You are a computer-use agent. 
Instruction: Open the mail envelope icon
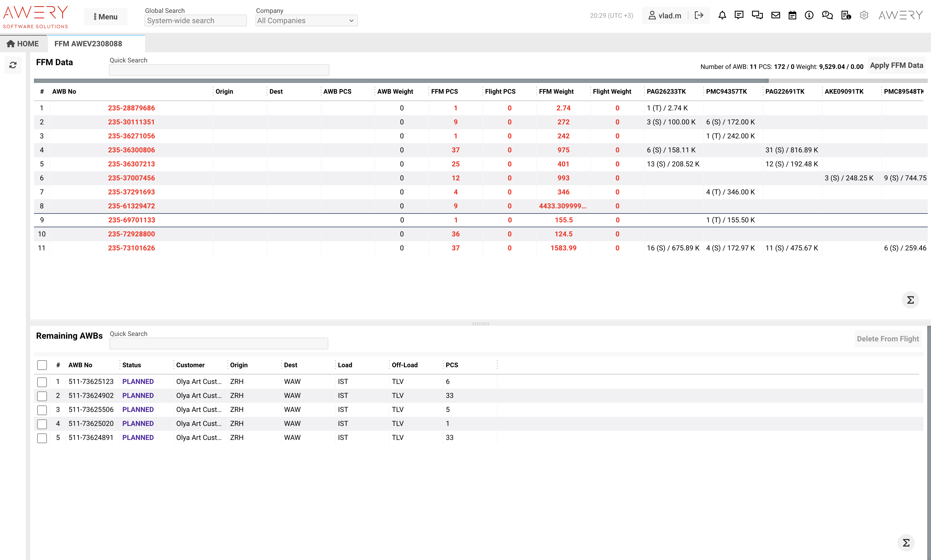(x=775, y=15)
